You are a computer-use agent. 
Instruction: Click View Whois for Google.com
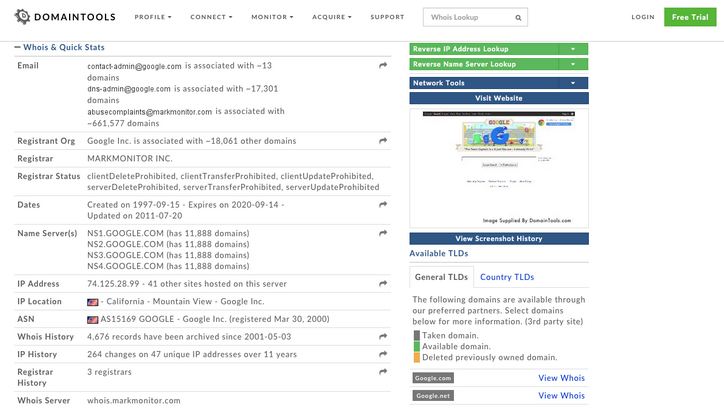click(561, 378)
